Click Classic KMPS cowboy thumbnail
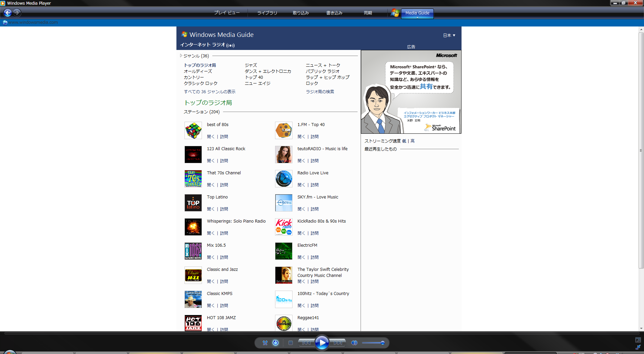This screenshot has height=354, width=644. tap(193, 299)
